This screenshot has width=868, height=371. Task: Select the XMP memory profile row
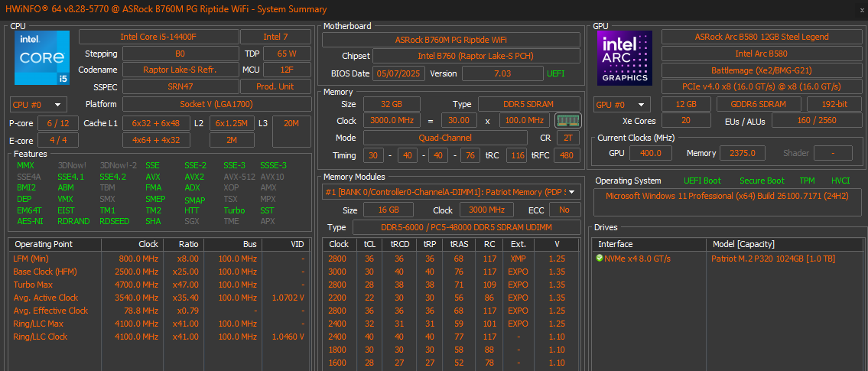click(451, 259)
